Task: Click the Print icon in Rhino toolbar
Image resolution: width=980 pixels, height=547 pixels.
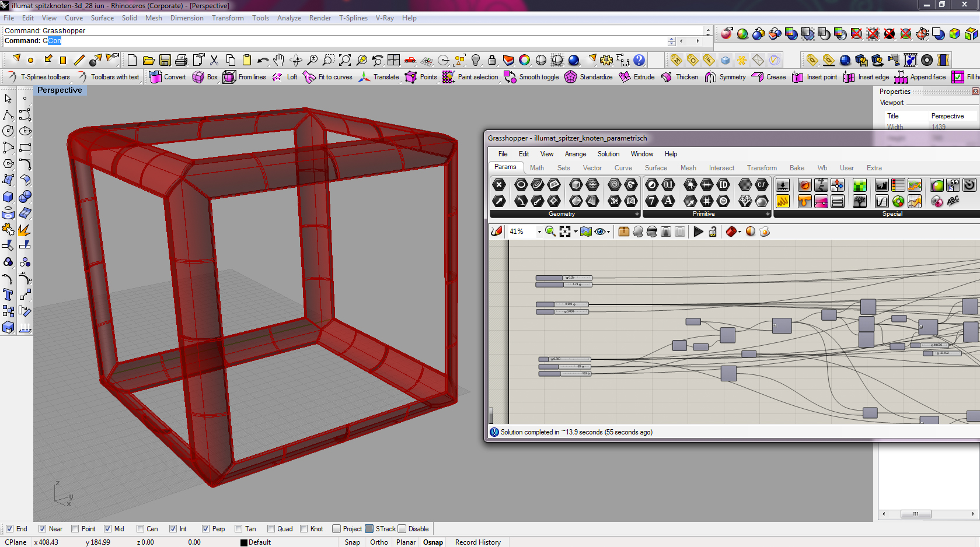Action: pyautogui.click(x=182, y=60)
